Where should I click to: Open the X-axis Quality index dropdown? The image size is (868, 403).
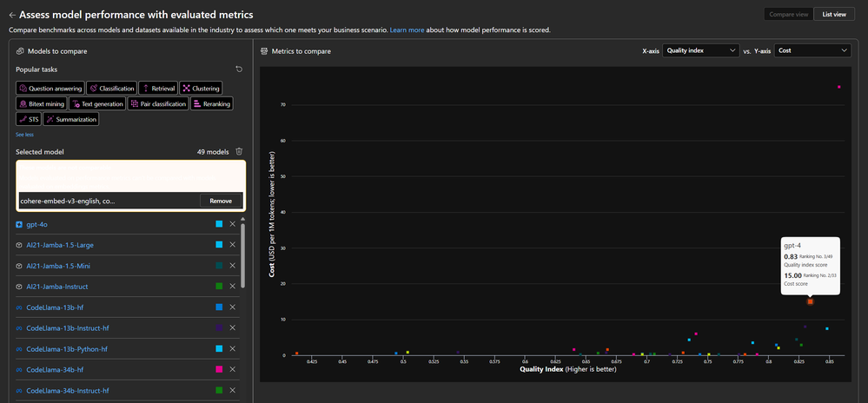pos(701,50)
